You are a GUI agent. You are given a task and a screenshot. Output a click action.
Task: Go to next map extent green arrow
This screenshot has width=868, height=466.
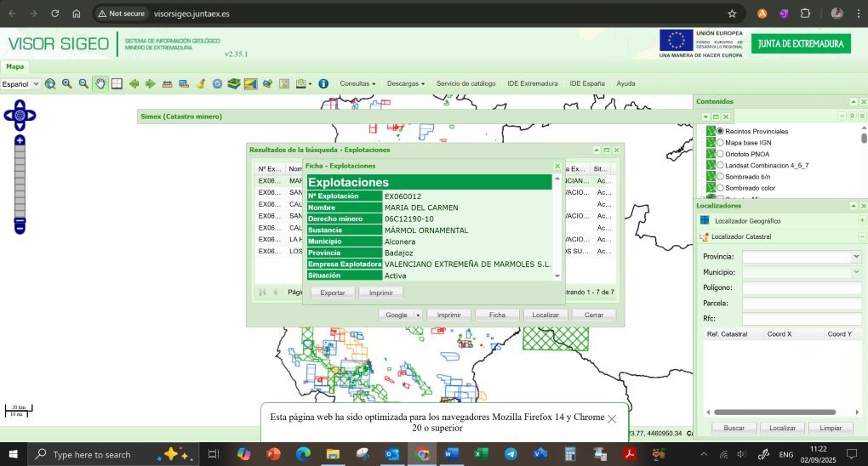[x=151, y=84]
